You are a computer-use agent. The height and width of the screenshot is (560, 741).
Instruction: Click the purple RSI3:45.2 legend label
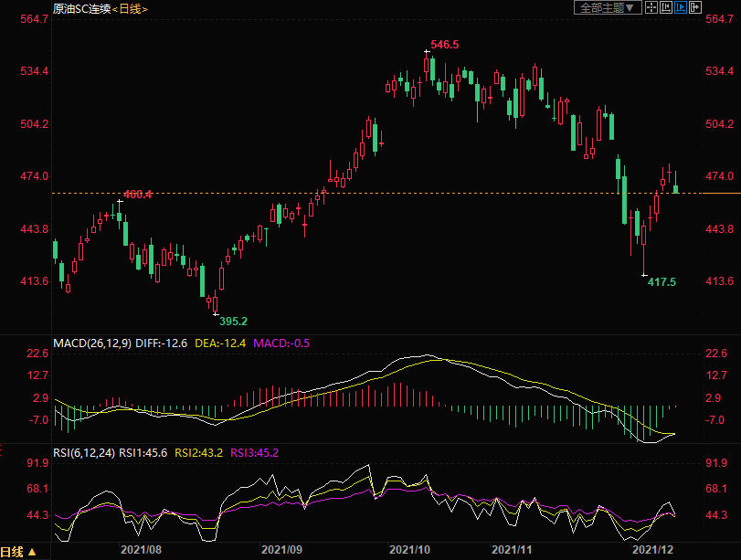(x=255, y=452)
